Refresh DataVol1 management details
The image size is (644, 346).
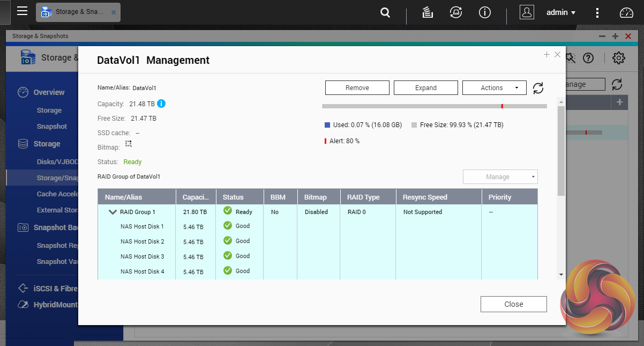point(538,88)
